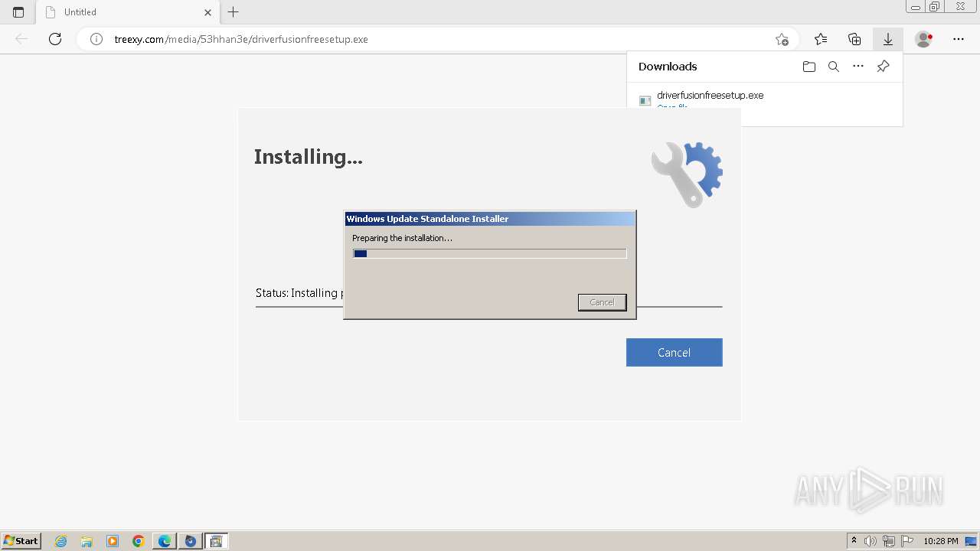Click the address bar URL
This screenshot has height=551, width=980.
241,39
